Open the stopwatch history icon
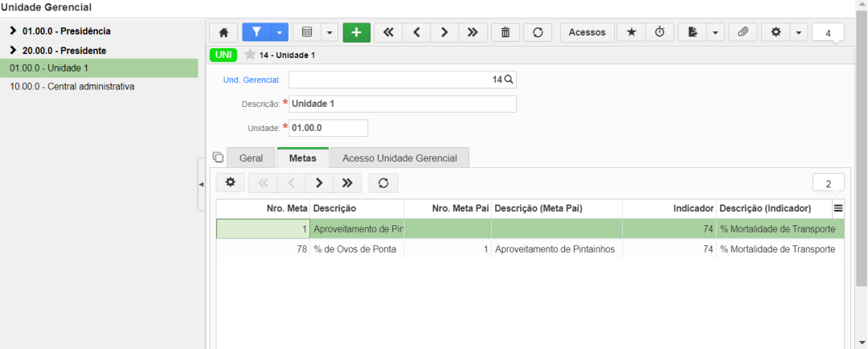Viewport: 868px width, 349px height. point(659,33)
